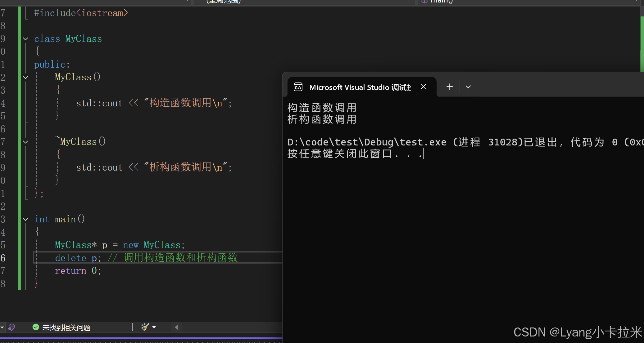Click the code cleanup broom icon
The width and height of the screenshot is (644, 343).
pyautogui.click(x=145, y=327)
